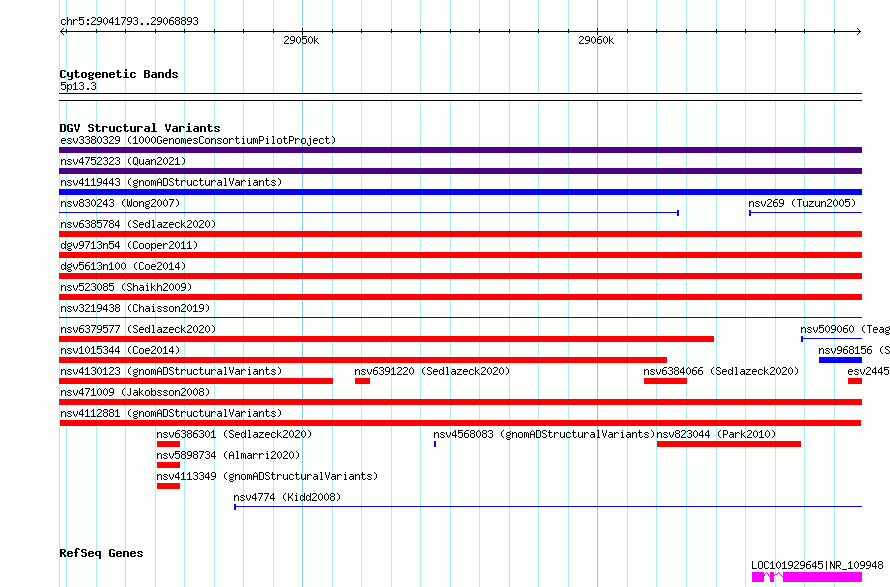Click the nsv4752323 (Quan2021) label
This screenshot has height=587, width=890.
point(123,161)
